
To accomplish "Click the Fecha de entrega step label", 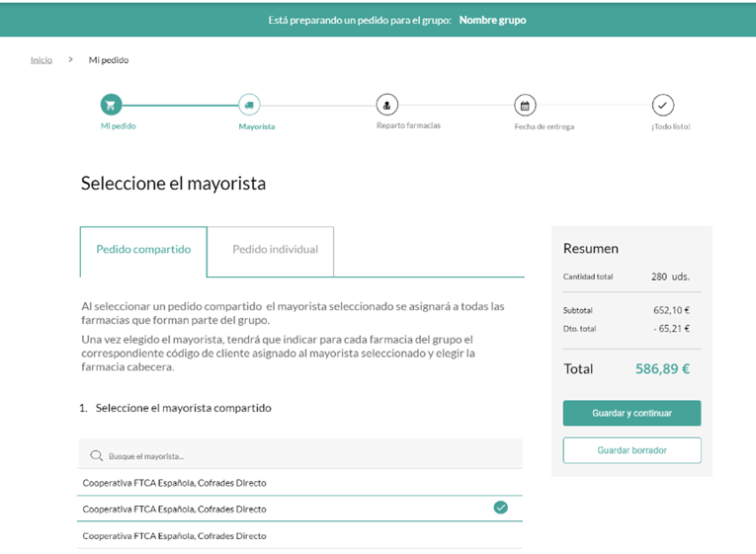I will (544, 126).
